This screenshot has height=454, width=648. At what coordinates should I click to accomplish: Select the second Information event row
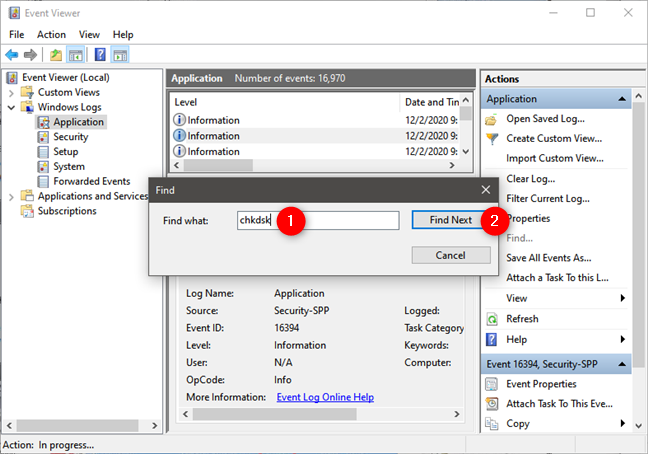point(316,136)
